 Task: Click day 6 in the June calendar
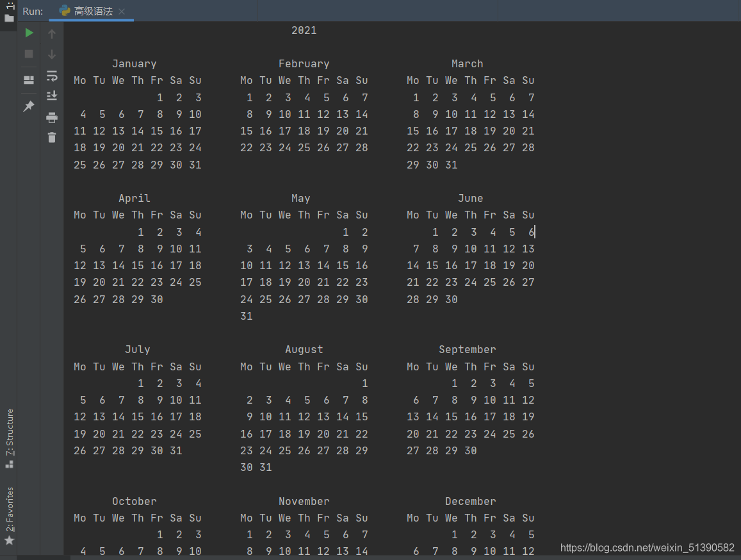pos(531,232)
